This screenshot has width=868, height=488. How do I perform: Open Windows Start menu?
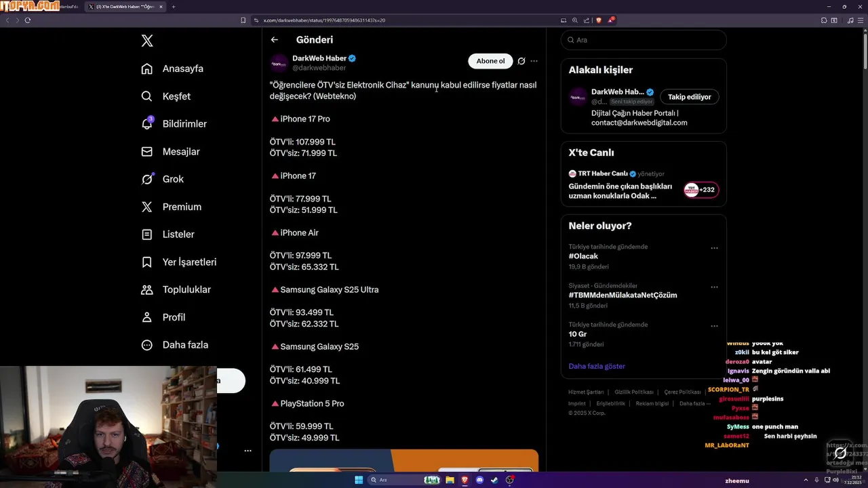click(x=359, y=480)
